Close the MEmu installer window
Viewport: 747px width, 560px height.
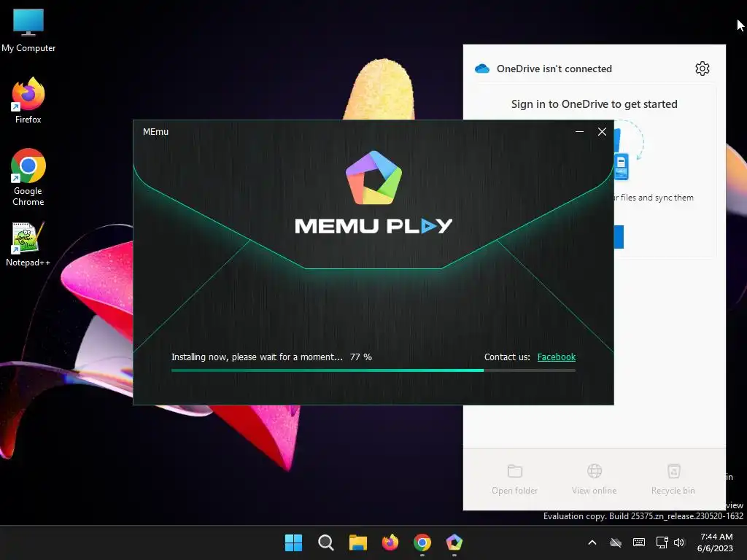[x=602, y=132]
